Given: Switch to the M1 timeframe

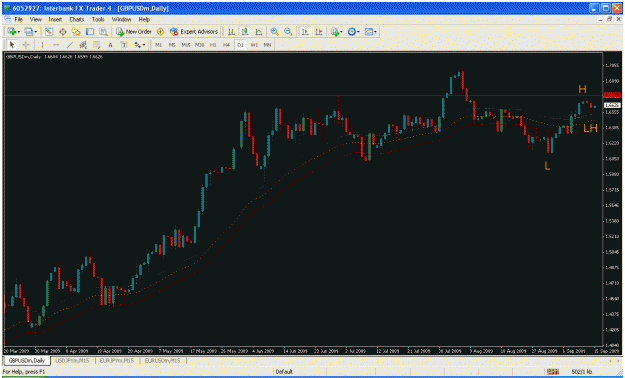Looking at the screenshot, I should (x=159, y=45).
